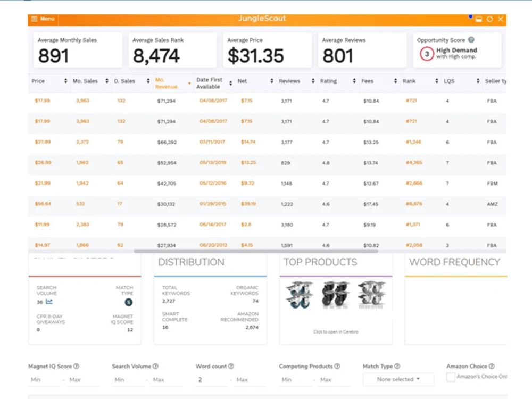Click Match Type filter help icon
This screenshot has height=399, width=532.
tap(397, 367)
